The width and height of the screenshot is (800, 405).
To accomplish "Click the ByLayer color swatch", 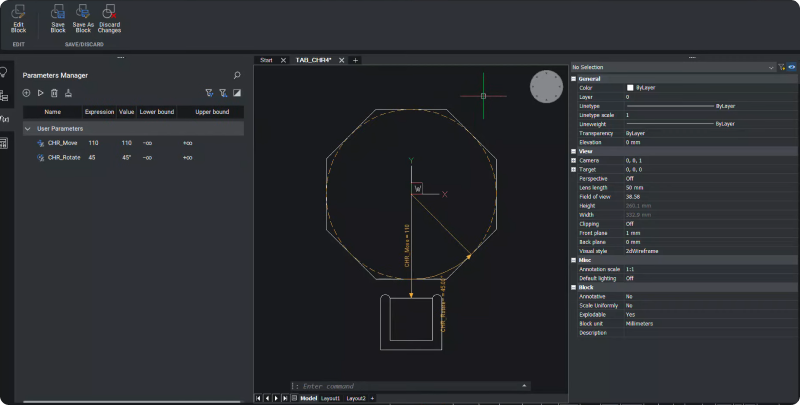I will 630,88.
